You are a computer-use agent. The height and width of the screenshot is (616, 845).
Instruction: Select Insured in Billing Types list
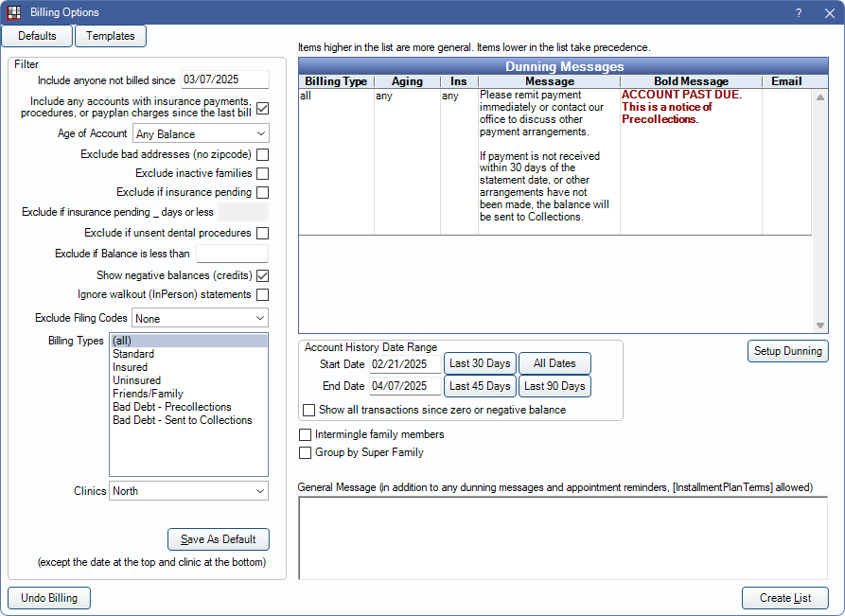pos(130,367)
